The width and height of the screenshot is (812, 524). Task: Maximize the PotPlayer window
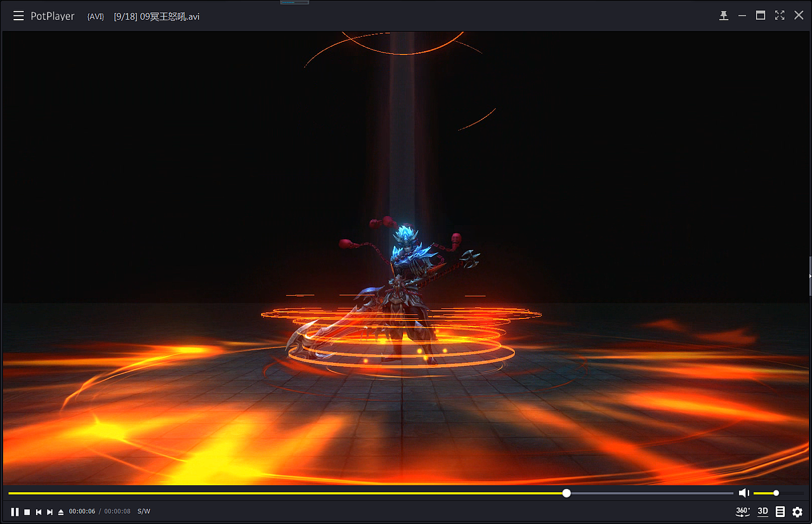[x=761, y=15]
